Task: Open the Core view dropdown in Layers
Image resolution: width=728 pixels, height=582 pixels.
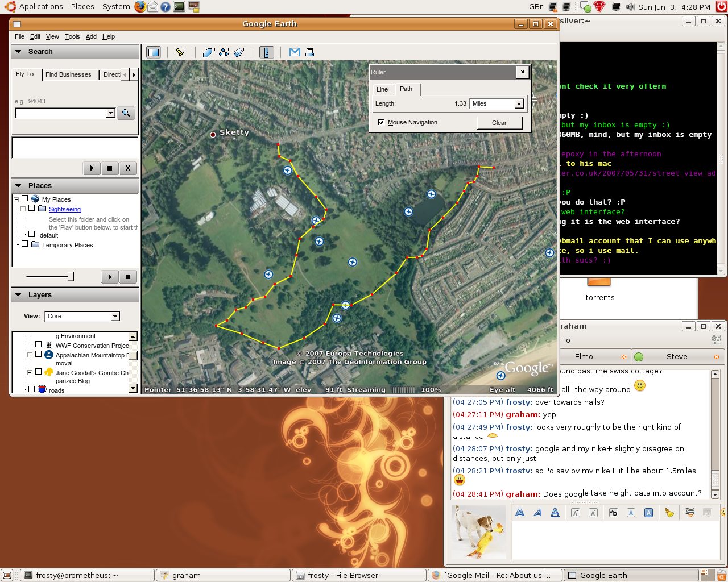Action: point(115,317)
